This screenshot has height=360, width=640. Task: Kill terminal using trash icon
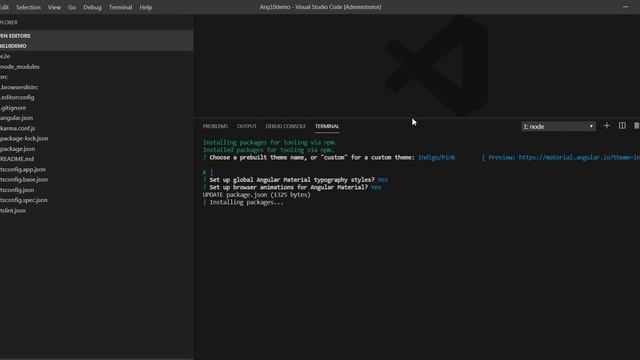pyautogui.click(x=636, y=126)
